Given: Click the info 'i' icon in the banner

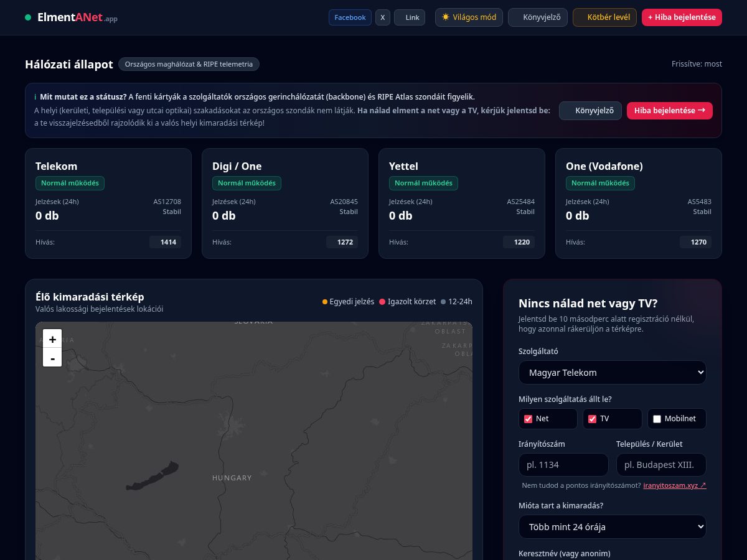Looking at the screenshot, I should (x=35, y=97).
